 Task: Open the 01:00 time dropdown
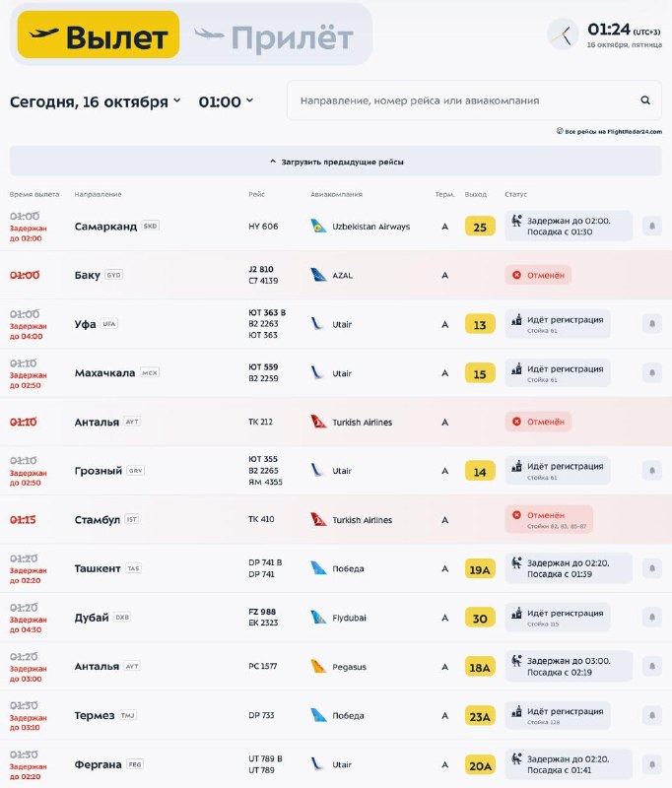coord(226,101)
